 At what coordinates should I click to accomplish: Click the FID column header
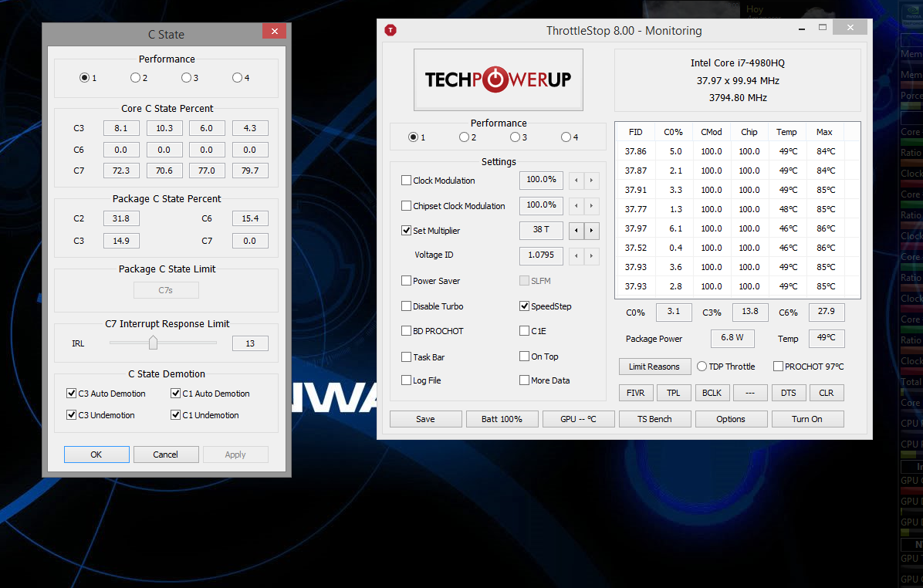[636, 132]
